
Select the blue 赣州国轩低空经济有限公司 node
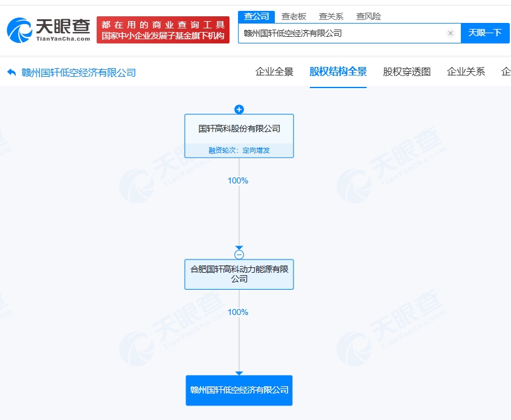tap(239, 390)
